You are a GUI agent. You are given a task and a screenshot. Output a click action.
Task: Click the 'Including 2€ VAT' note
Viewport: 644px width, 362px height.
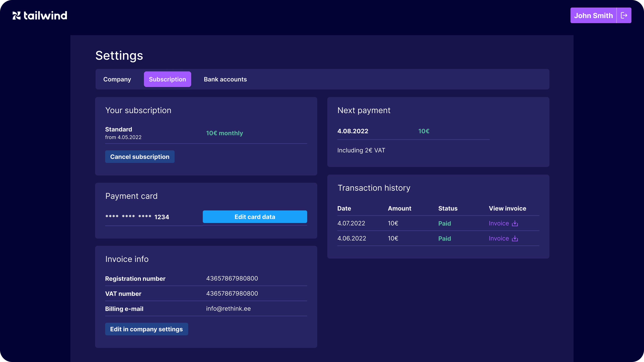point(361,150)
